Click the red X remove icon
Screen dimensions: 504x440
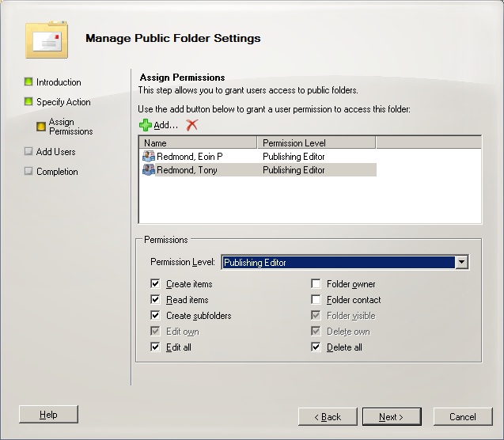point(191,125)
